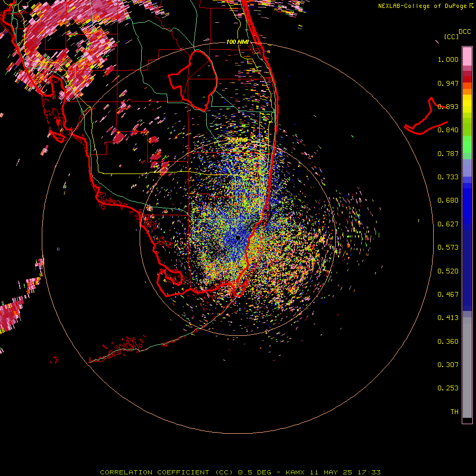Click the 0.680 legend value
Viewport: 476px width, 476px height.
click(448, 200)
